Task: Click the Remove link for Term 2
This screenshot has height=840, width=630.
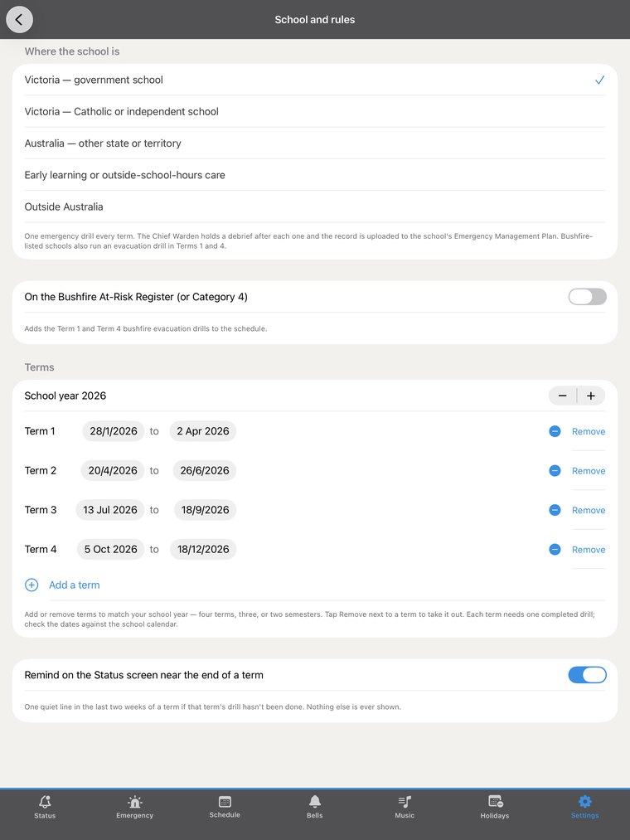Action: click(589, 471)
